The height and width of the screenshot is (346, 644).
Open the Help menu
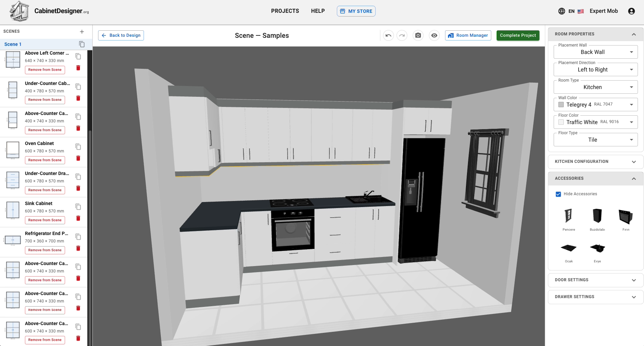pyautogui.click(x=318, y=11)
